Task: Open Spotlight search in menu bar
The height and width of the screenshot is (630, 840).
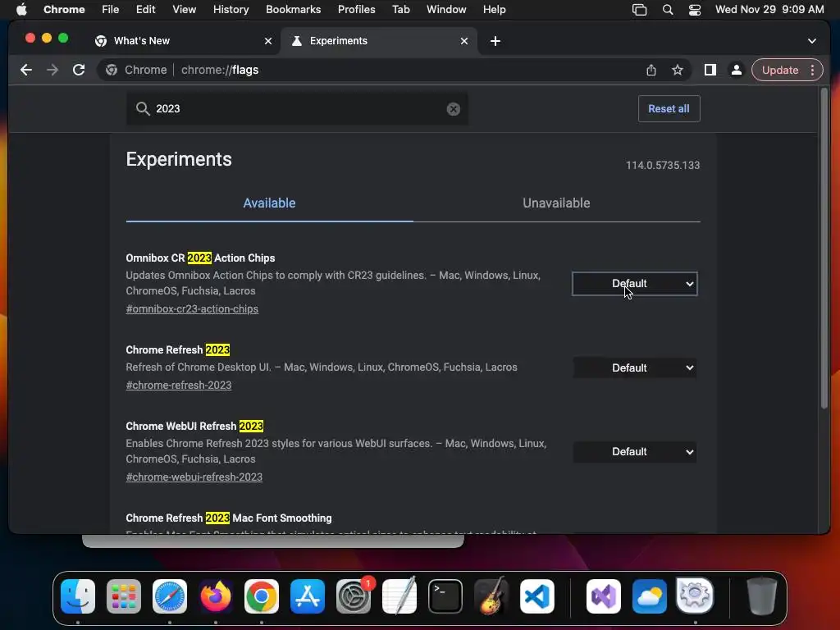Action: click(x=668, y=10)
